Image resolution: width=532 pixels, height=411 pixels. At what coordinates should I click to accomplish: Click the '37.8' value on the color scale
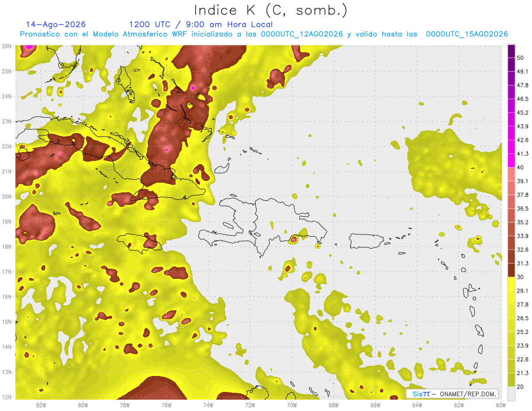(x=523, y=195)
